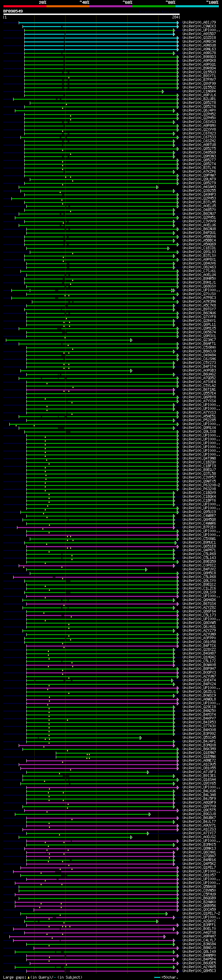The width and height of the screenshot is (222, 980).
Task: Select the UniRef100_B3TLM5 label
Action: [x=199, y=202]
